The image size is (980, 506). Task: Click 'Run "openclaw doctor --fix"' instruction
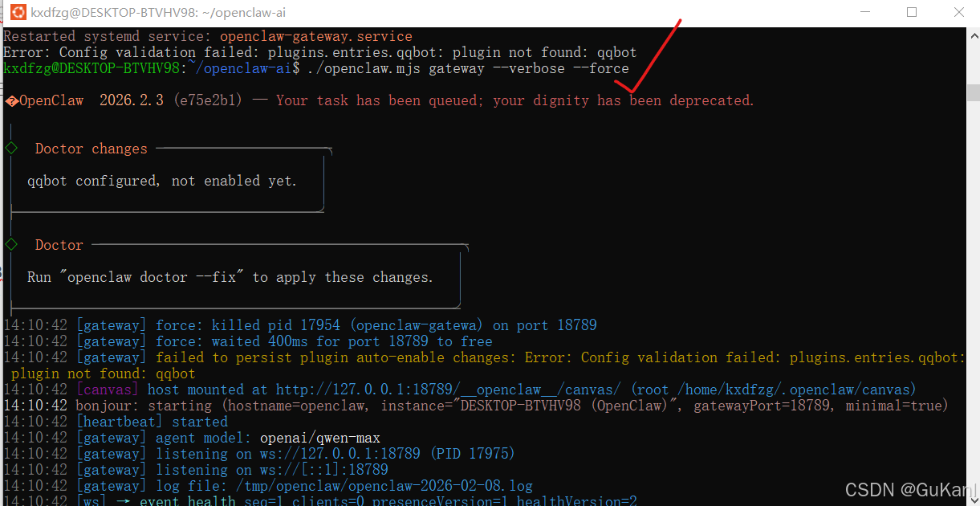tap(230, 277)
